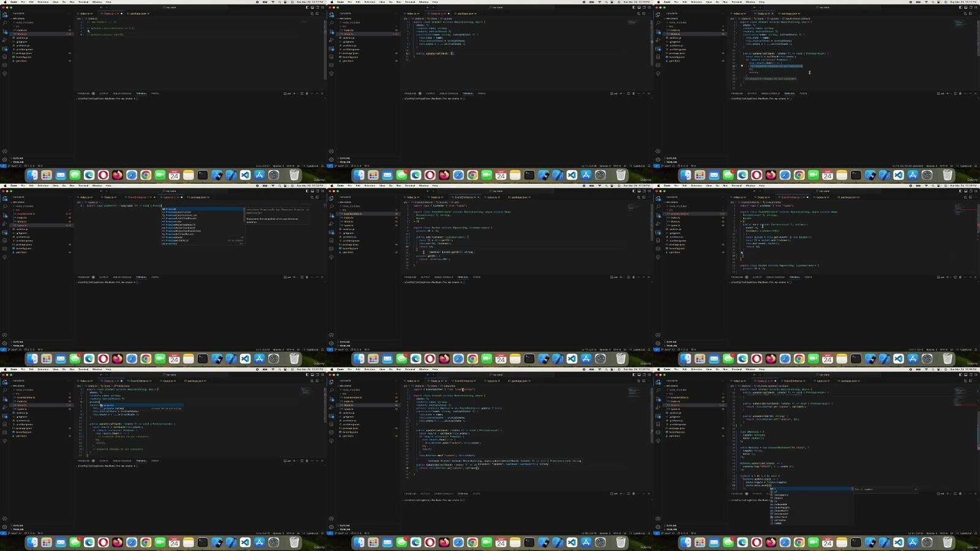This screenshot has width=980, height=551.
Task: Open the OUTPUT tab in center window
Action: click(426, 277)
